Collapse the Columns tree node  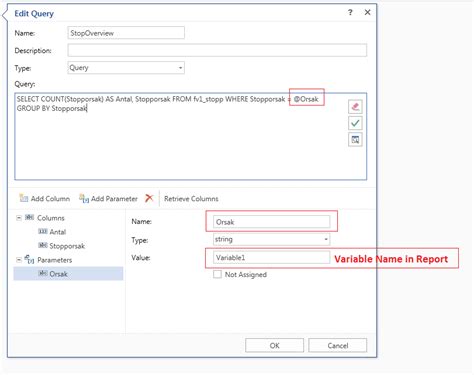(x=19, y=218)
